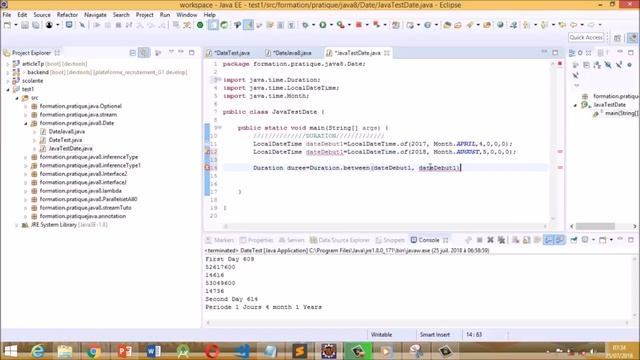Click the green Run launch button
Viewport: 640px width, 360px height.
click(x=323, y=25)
